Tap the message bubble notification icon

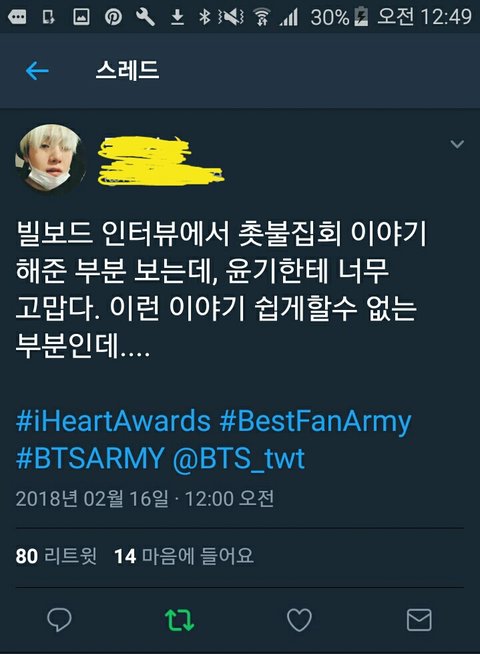tap(17, 17)
